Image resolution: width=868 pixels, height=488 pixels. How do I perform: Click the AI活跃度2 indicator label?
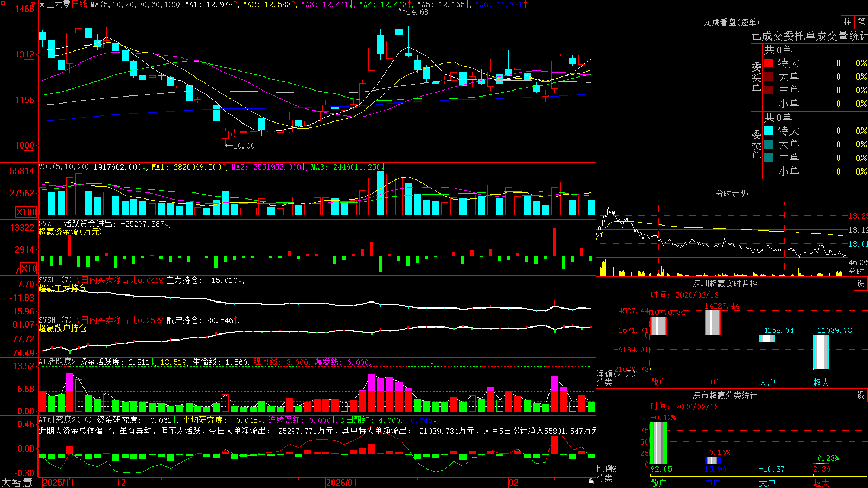(58, 362)
